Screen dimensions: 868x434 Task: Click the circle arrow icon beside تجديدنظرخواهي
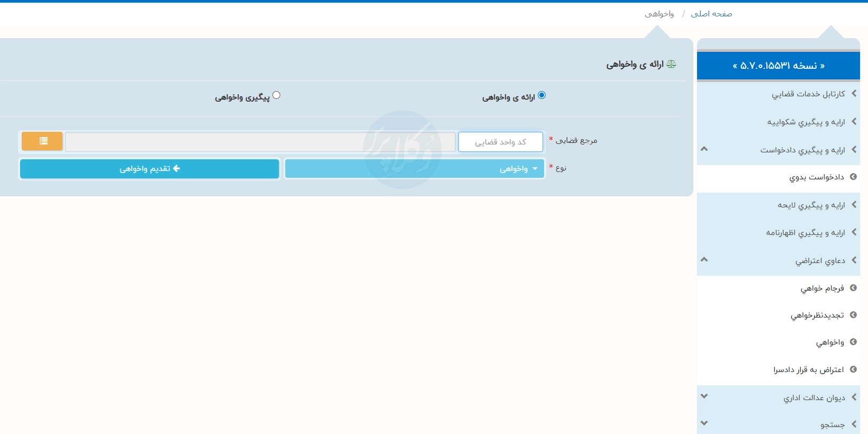(853, 315)
